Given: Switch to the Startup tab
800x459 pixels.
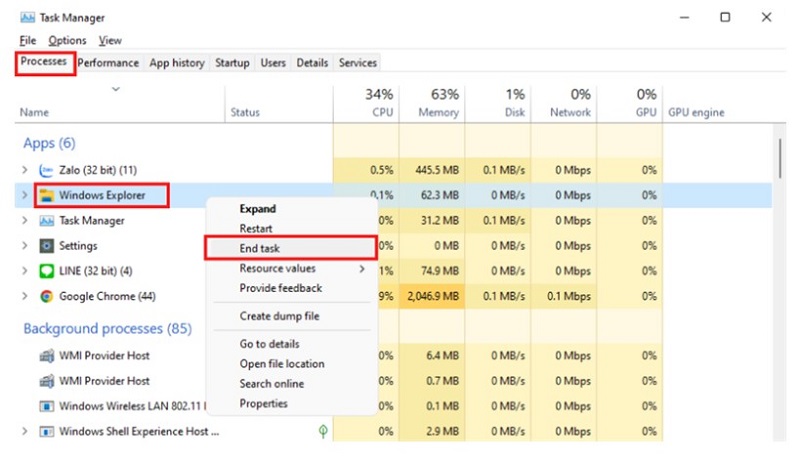Looking at the screenshot, I should click(232, 63).
